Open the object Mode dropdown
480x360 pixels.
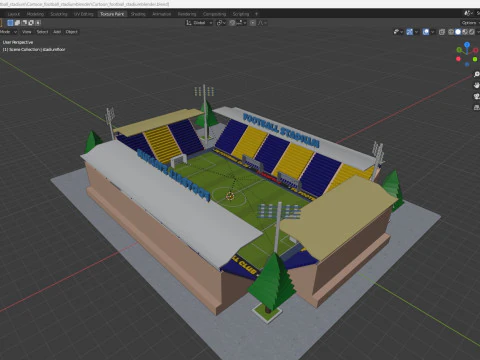point(8,32)
